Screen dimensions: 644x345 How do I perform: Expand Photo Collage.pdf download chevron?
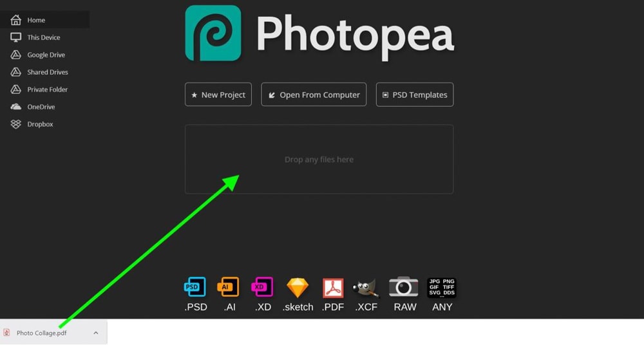coord(96,333)
